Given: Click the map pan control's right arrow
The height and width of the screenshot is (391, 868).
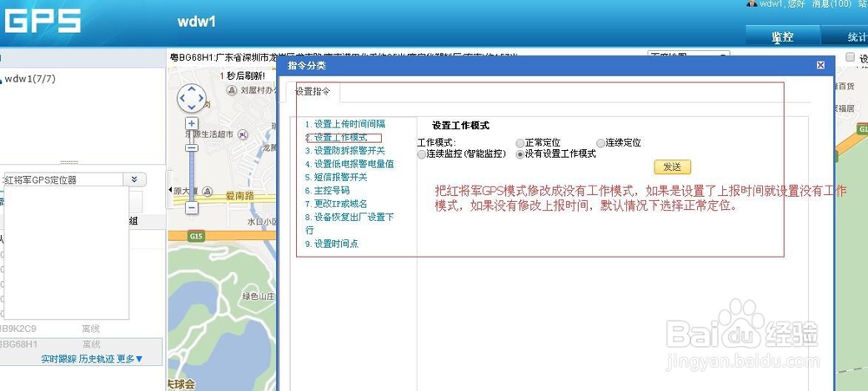Looking at the screenshot, I should 201,99.
